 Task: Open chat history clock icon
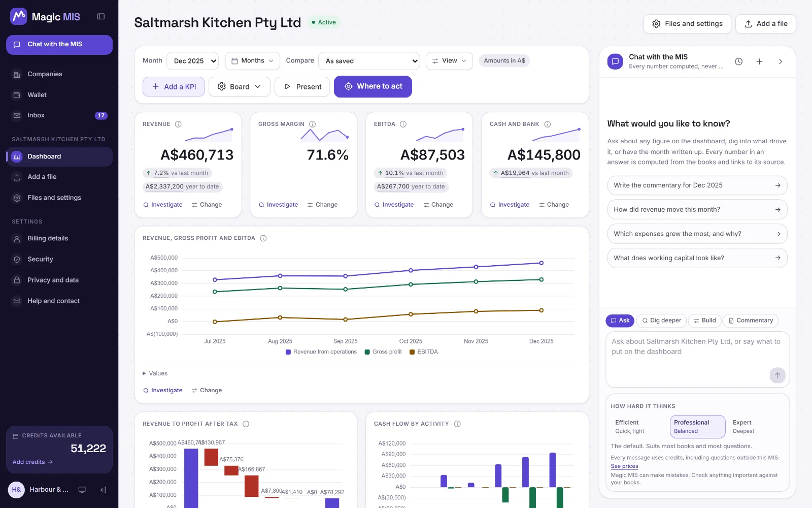(739, 61)
